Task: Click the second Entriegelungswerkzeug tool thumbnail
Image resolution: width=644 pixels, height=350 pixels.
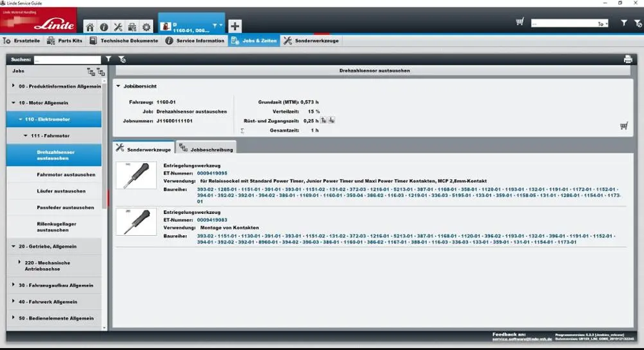Action: click(136, 222)
